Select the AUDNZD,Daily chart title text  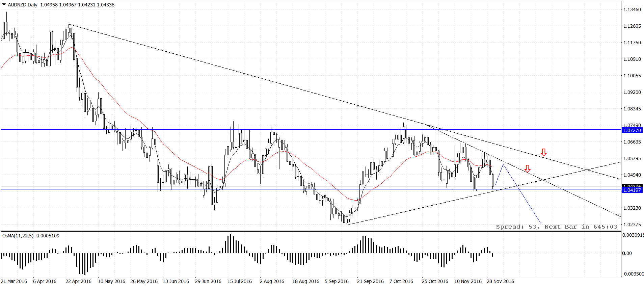[23, 5]
